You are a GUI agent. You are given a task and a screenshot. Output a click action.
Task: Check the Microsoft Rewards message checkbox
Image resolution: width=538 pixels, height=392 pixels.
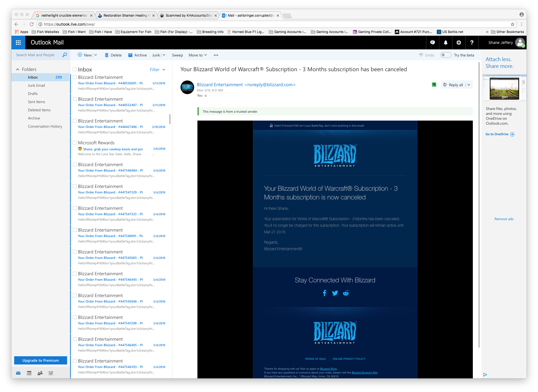75,143
